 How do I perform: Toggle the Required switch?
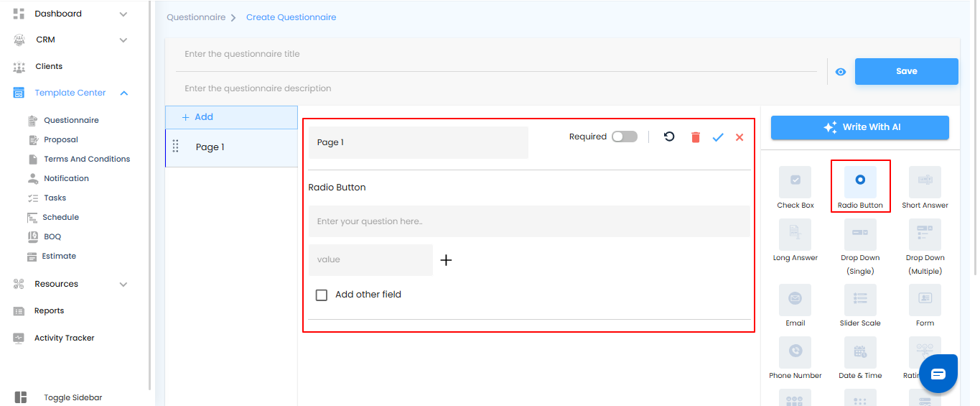(x=624, y=137)
